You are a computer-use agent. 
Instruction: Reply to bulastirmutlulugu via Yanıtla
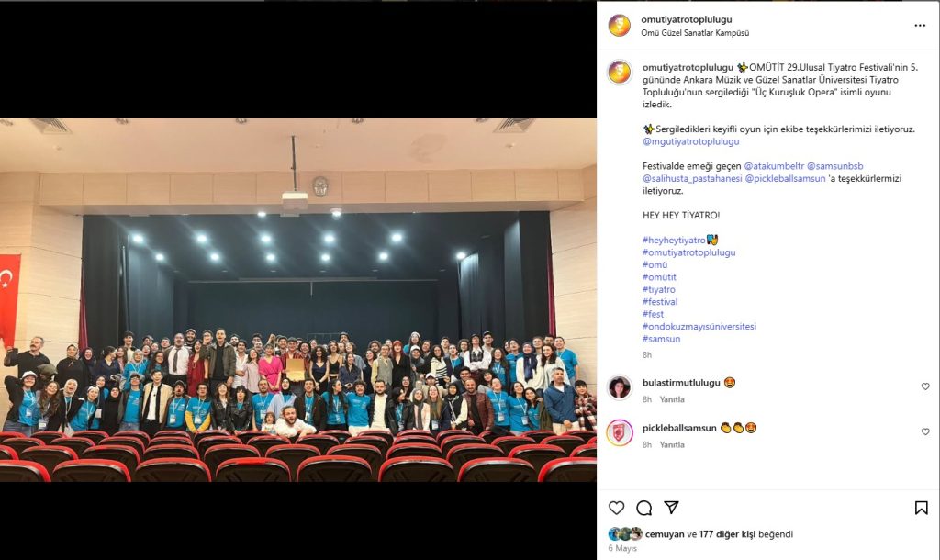coord(671,399)
